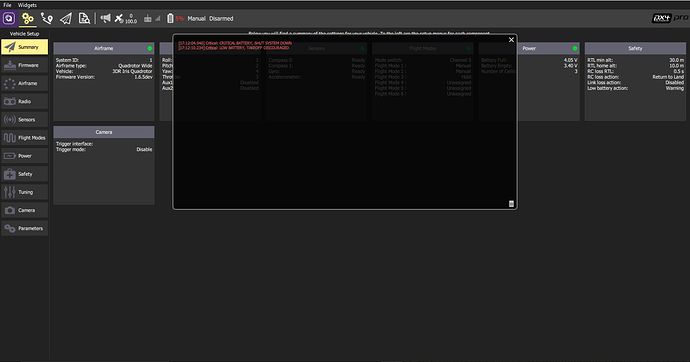
Task: Open the Widgets menu
Action: (27, 5)
